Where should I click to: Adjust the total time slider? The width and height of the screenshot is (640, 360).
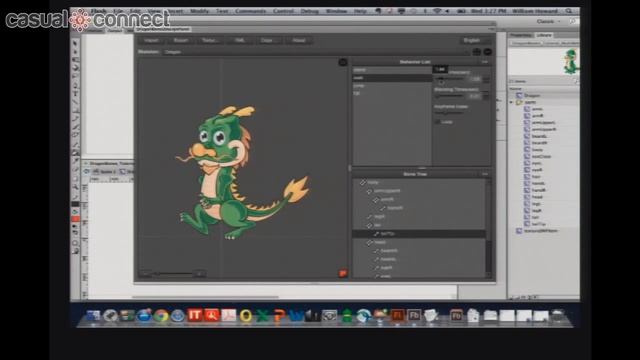(450, 79)
